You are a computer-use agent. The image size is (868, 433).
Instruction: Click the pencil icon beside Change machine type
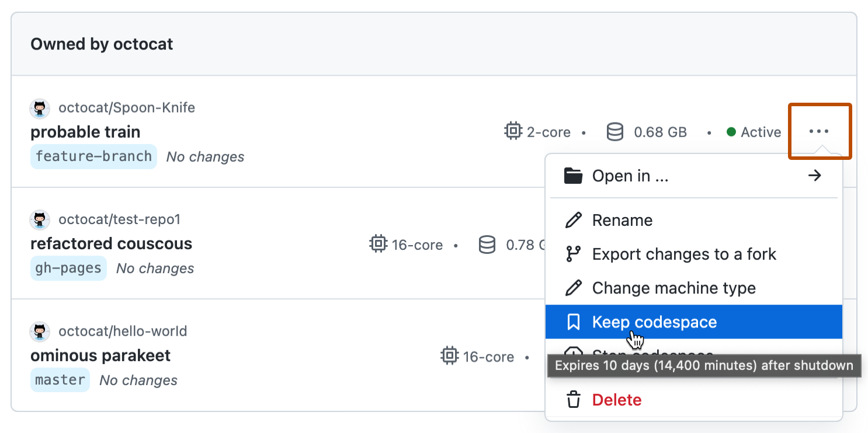[x=574, y=288]
